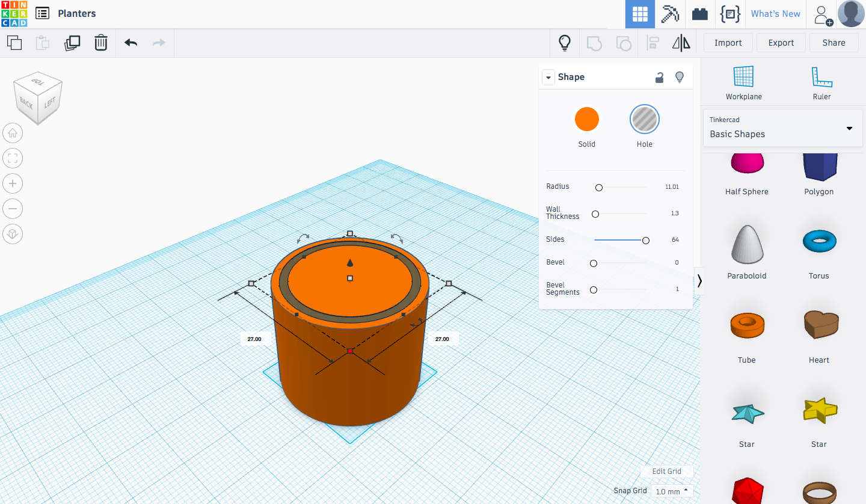The image size is (866, 504).
Task: Click the Duplicate and repeat icon
Action: [x=72, y=43]
